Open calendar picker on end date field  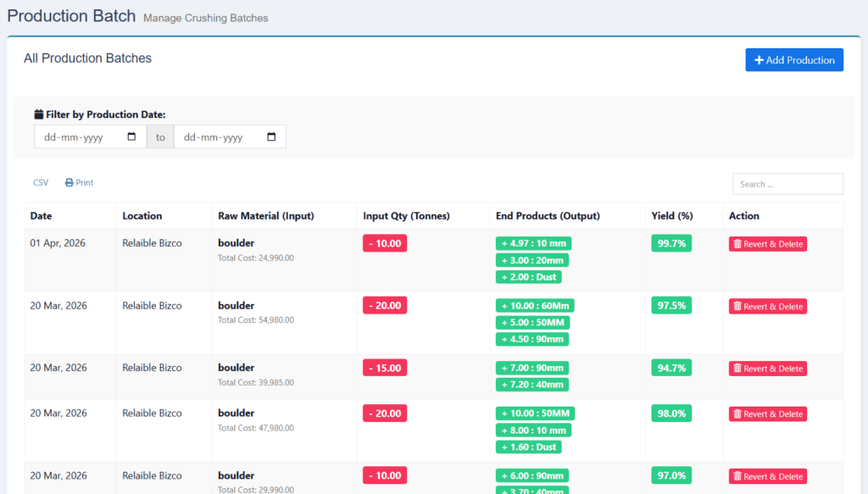pos(271,136)
